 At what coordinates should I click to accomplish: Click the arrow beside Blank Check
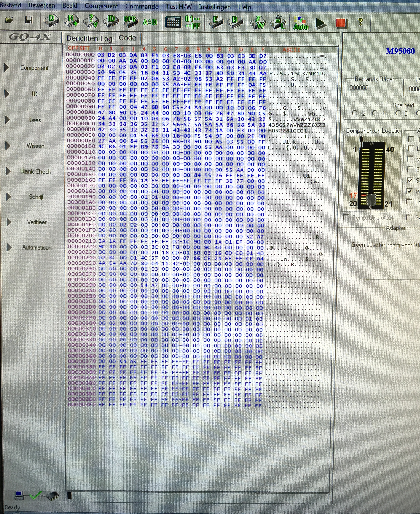8,171
